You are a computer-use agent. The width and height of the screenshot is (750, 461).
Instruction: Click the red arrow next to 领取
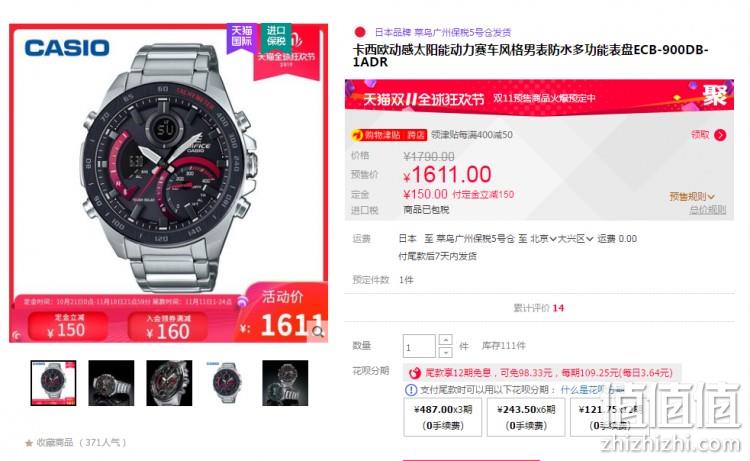tap(720, 135)
